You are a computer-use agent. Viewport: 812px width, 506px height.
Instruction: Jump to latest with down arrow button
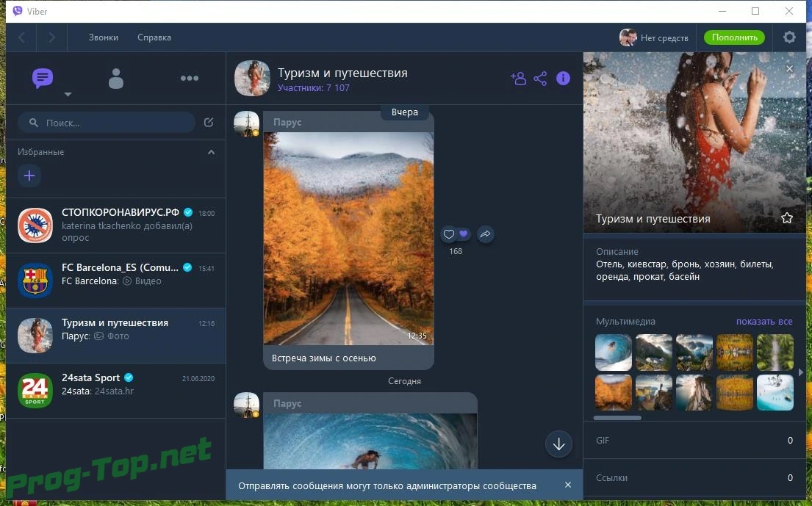click(558, 444)
